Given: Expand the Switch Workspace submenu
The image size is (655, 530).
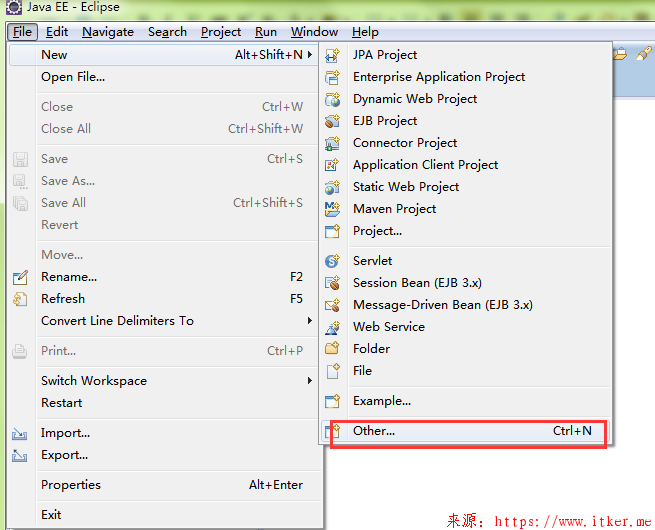Looking at the screenshot, I should click(x=310, y=380).
